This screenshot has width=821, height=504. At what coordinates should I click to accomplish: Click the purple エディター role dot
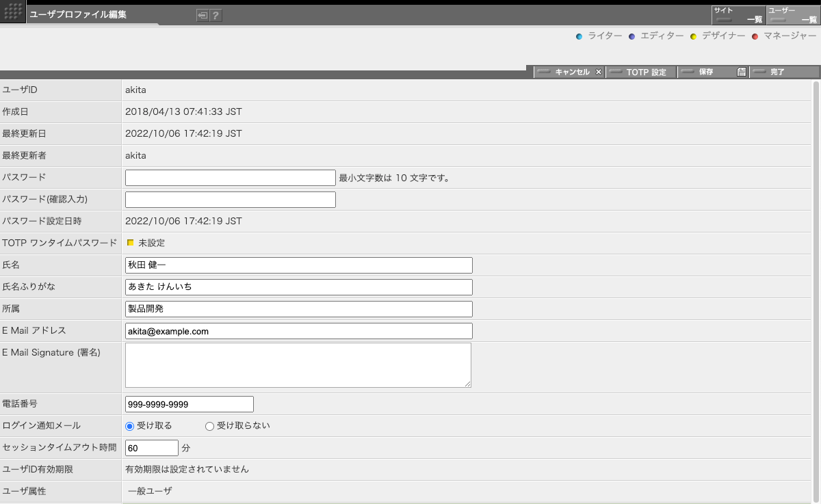coord(631,36)
